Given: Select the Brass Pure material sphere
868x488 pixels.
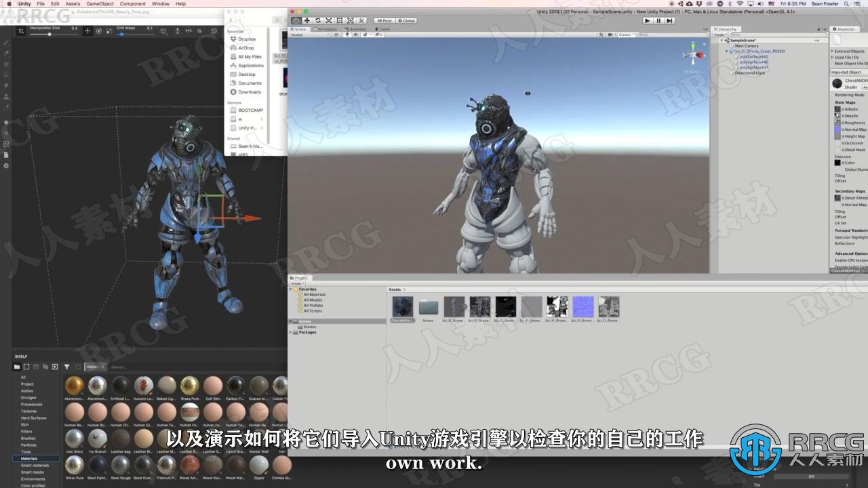Looking at the screenshot, I should pyautogui.click(x=190, y=386).
